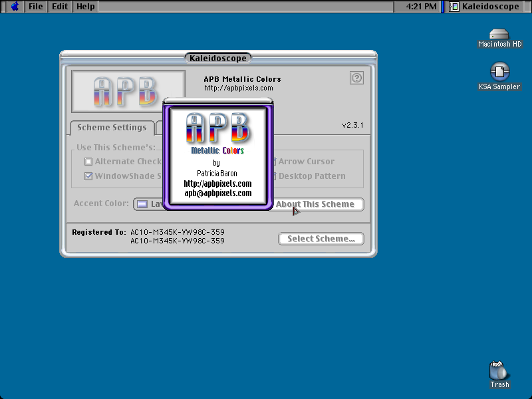Screen dimensions: 532x399
Task: Click the Registered To label
Action: (98, 232)
